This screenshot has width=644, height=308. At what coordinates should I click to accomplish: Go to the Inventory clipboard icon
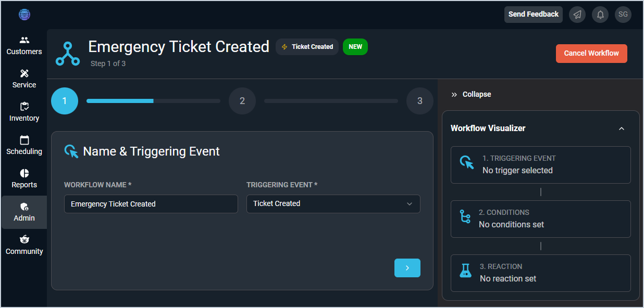click(24, 107)
